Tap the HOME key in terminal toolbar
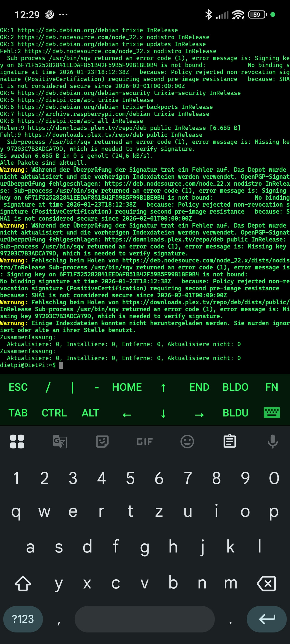Screen dimensions: 290x644 127,387
